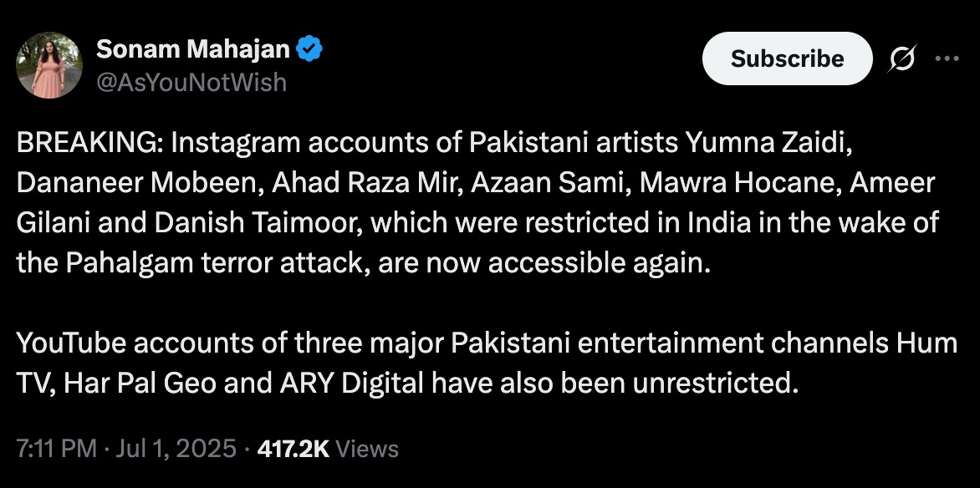Open the Grok explain-post icon
The width and height of the screenshot is (980, 488).
click(902, 58)
